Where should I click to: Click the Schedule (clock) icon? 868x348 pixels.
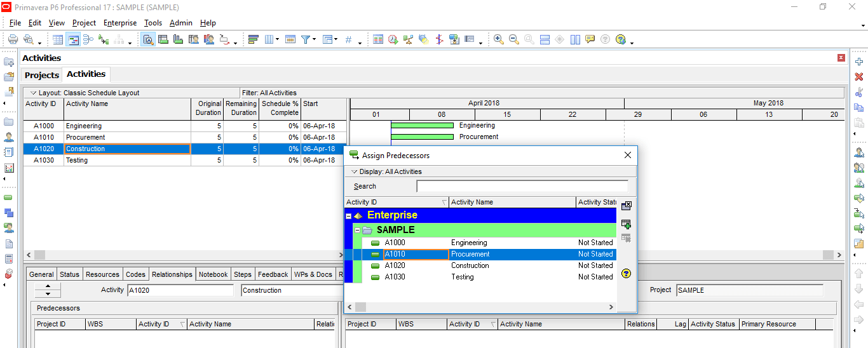(x=393, y=39)
